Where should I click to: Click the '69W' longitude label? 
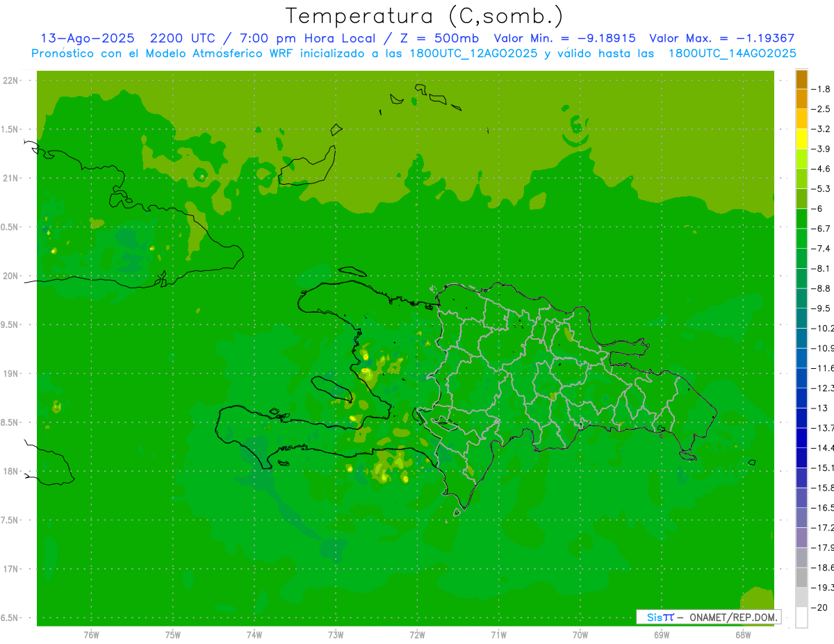662,635
